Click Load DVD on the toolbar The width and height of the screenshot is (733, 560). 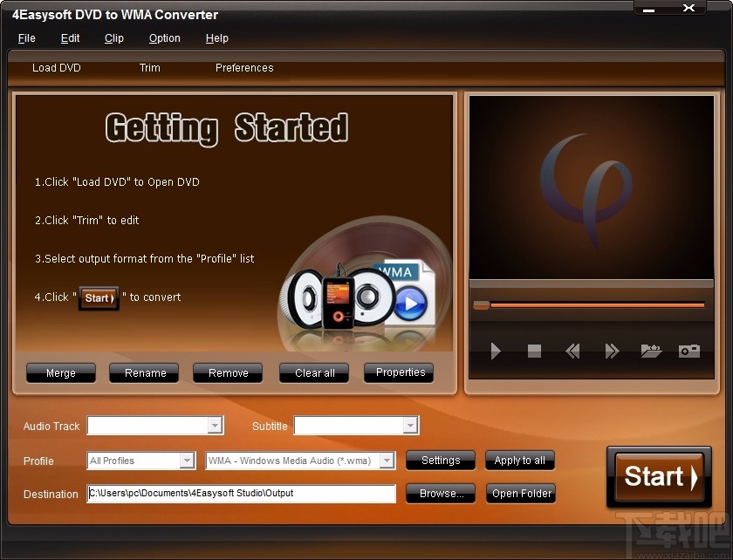tap(56, 68)
